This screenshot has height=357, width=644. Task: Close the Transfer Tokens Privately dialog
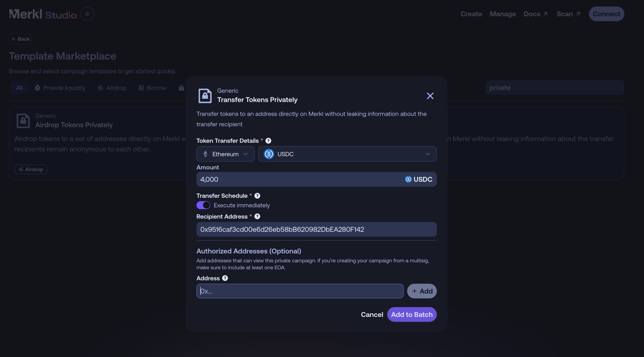click(x=430, y=96)
